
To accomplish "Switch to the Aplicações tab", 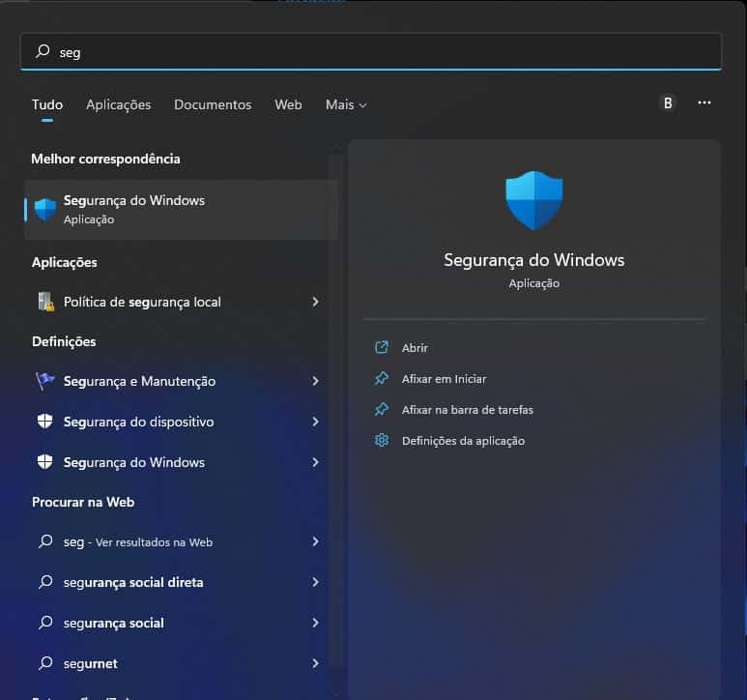I will [119, 104].
